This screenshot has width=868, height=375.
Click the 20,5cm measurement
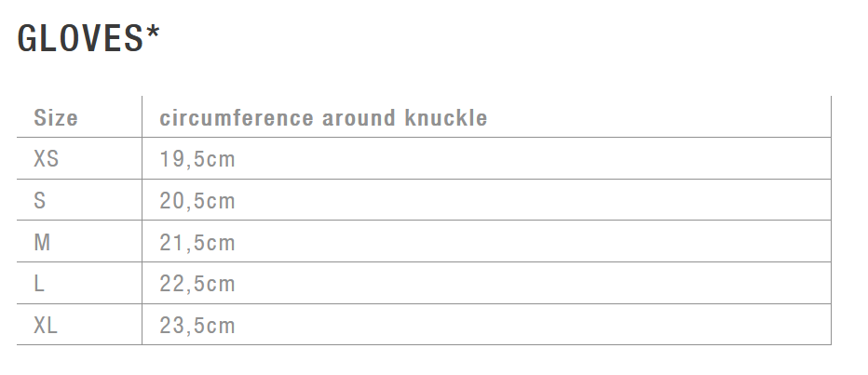197,201
